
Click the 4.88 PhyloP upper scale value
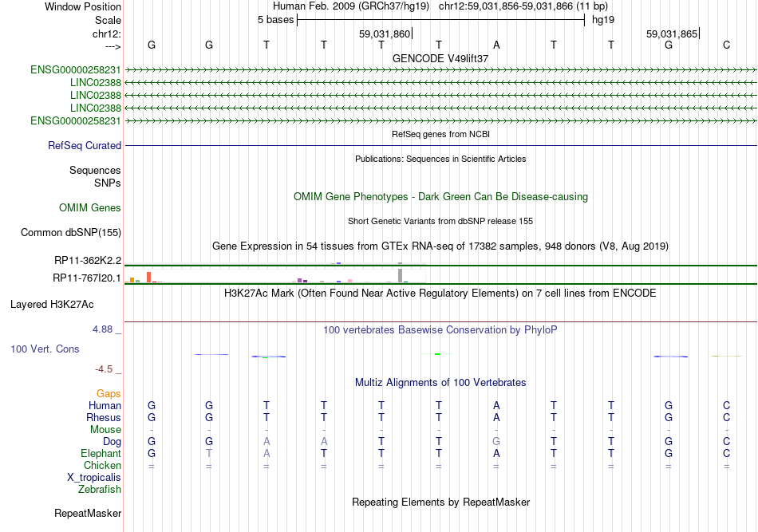[102, 329]
